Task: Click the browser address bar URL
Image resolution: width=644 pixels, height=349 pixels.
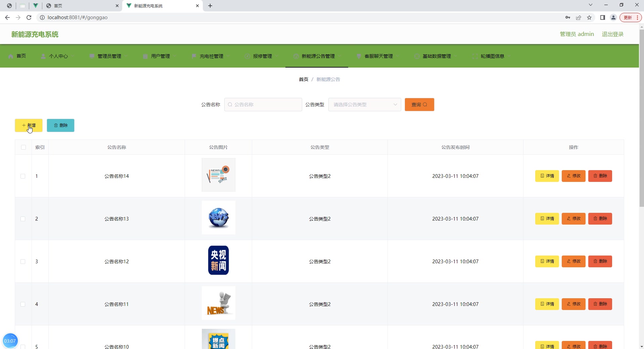Action: pyautogui.click(x=78, y=17)
